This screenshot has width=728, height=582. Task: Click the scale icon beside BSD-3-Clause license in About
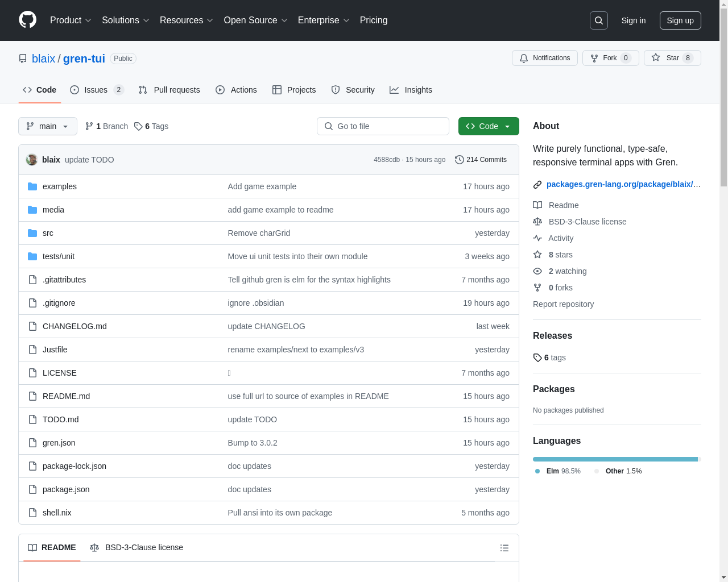pos(537,222)
